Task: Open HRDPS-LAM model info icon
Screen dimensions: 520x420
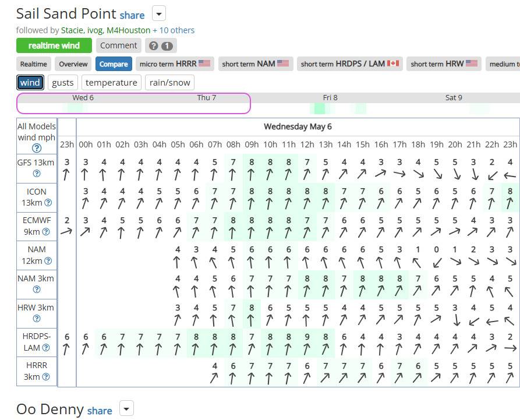Action: (46, 348)
